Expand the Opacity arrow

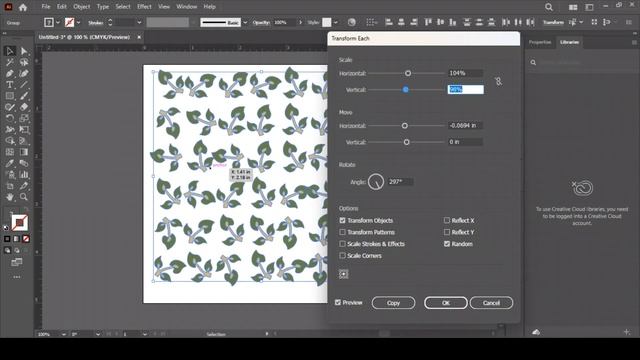[x=301, y=22]
